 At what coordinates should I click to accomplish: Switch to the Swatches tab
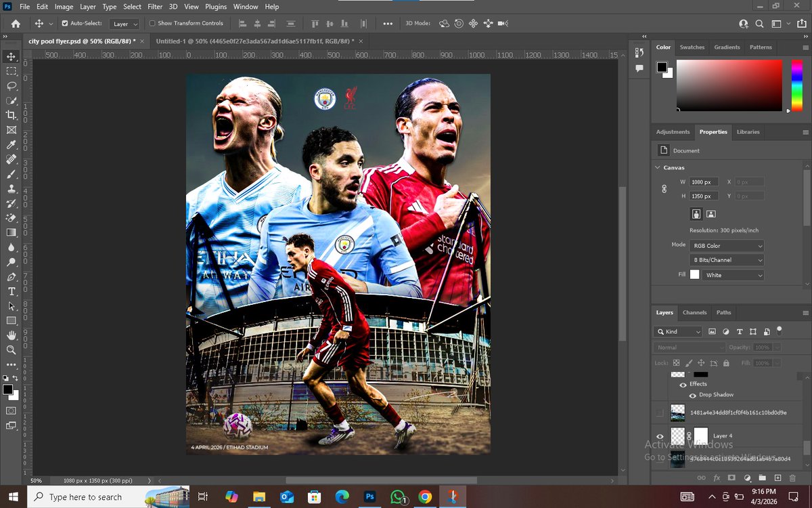coord(692,47)
